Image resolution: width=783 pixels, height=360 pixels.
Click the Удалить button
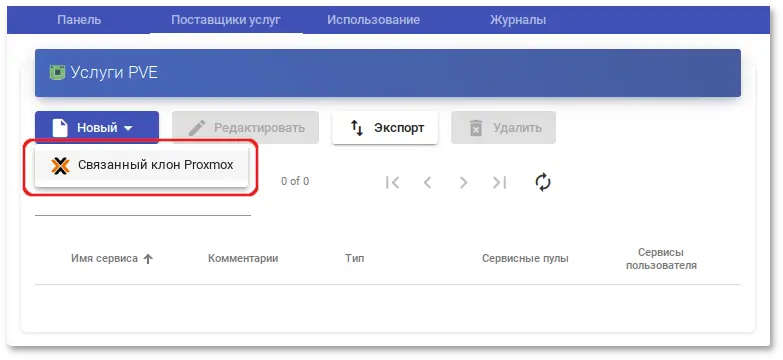click(x=503, y=128)
